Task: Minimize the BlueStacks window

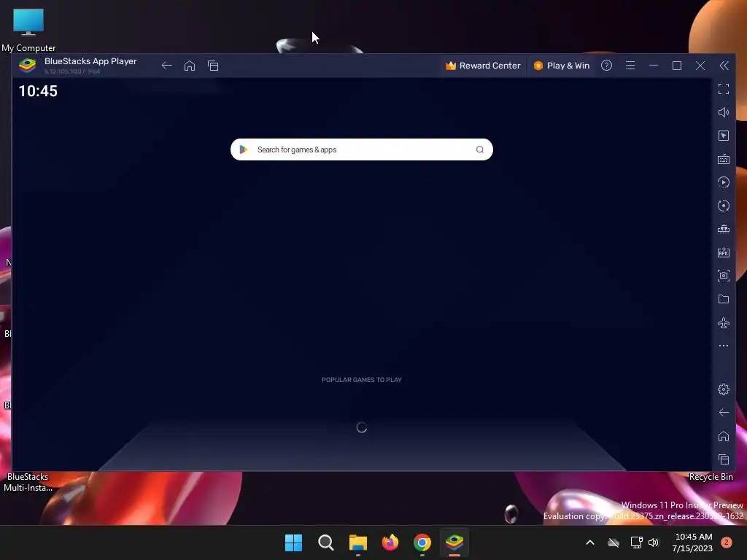Action: [x=654, y=66]
